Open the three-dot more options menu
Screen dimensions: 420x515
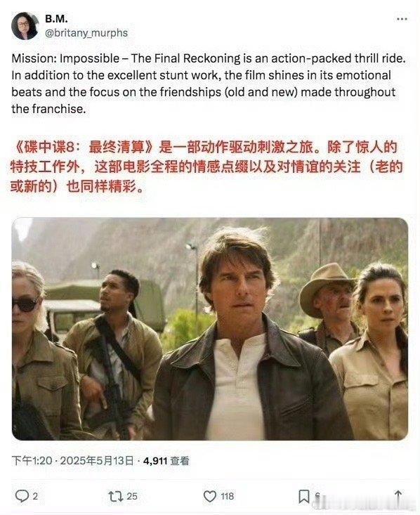pos(402,19)
